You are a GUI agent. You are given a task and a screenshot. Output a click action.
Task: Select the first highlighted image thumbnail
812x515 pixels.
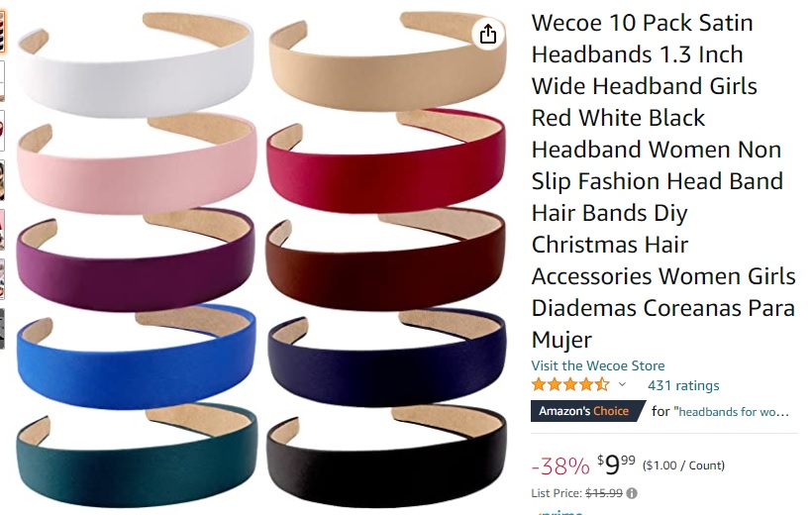pyautogui.click(x=3, y=32)
